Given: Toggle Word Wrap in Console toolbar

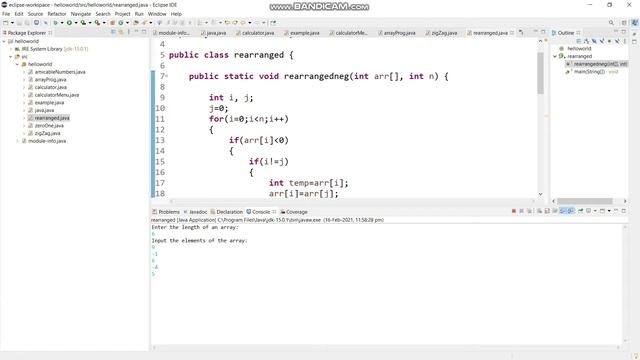Looking at the screenshot, I should (555, 211).
